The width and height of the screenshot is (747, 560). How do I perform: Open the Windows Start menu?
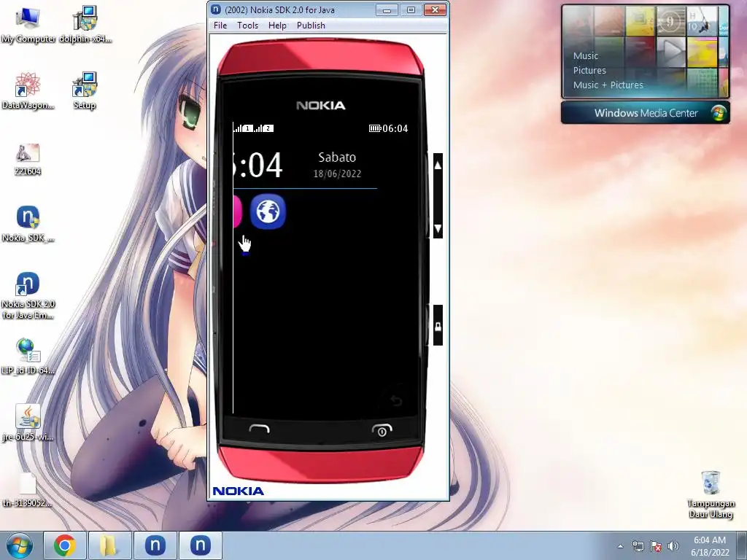(x=20, y=545)
